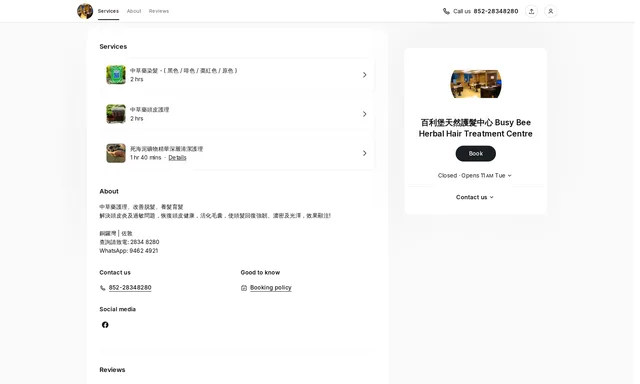Click the Good to know heading
Viewport: 640px width, 384px height.
260,273
